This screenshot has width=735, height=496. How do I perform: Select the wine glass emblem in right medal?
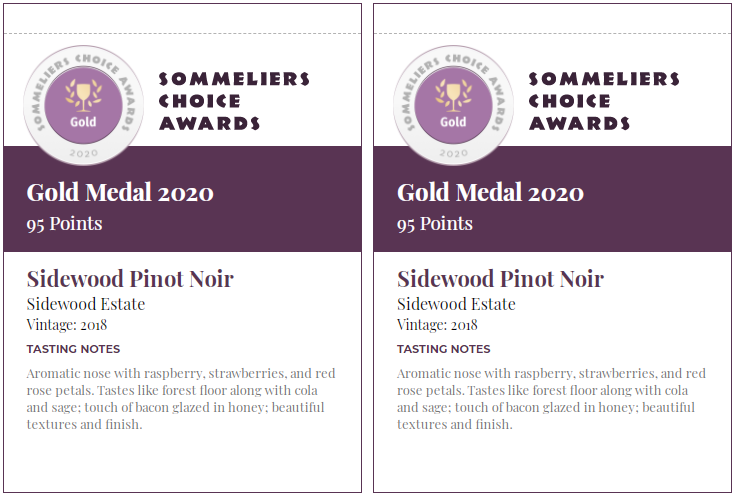click(453, 96)
